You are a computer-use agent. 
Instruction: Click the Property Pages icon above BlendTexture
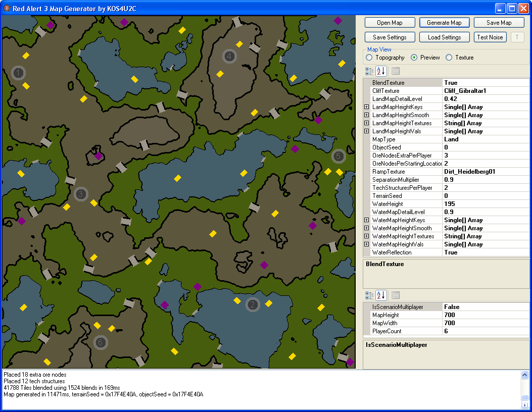pos(396,71)
